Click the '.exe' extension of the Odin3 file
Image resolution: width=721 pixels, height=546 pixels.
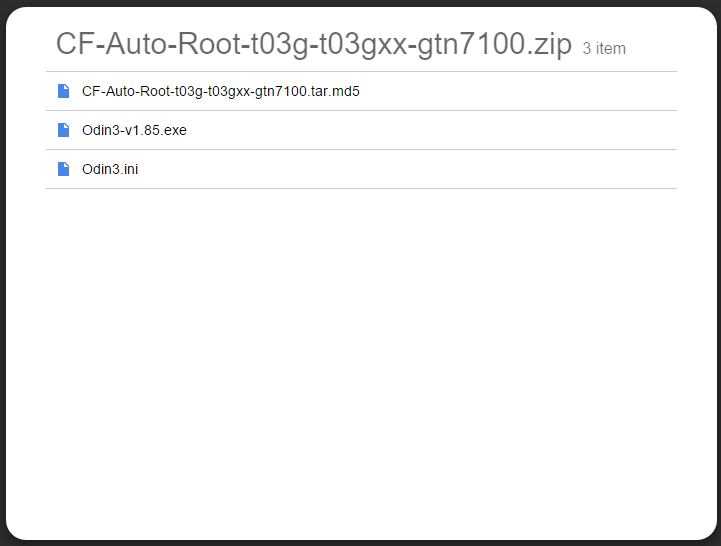click(173, 131)
